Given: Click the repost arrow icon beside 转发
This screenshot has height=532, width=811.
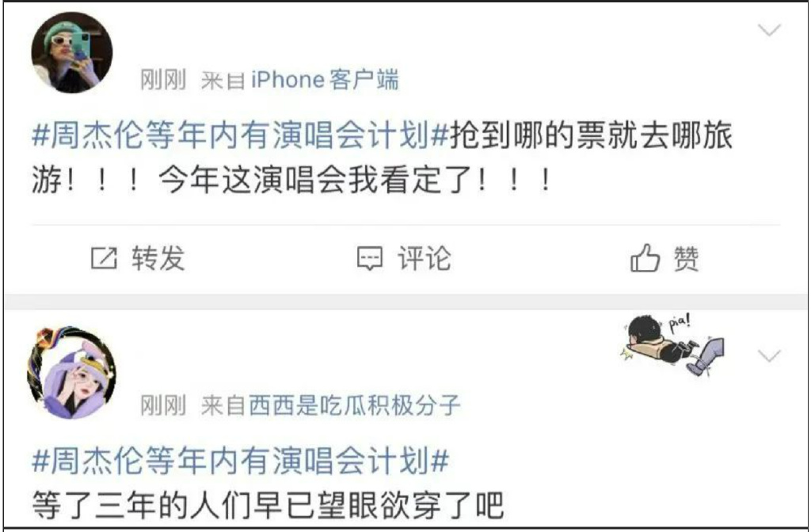Looking at the screenshot, I should (x=104, y=258).
